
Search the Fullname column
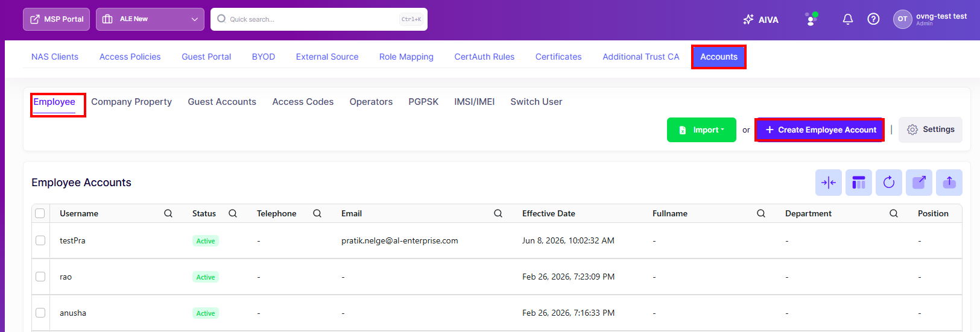[x=761, y=213]
